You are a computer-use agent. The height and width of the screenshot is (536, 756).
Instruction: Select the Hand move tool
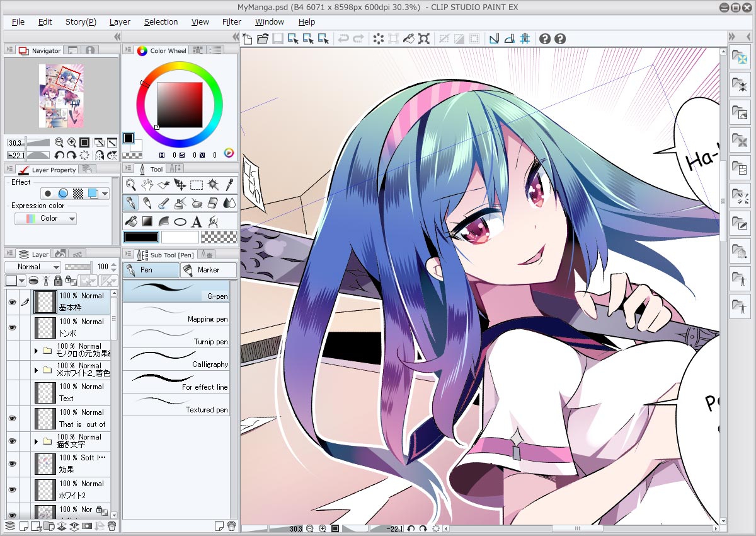tap(147, 185)
